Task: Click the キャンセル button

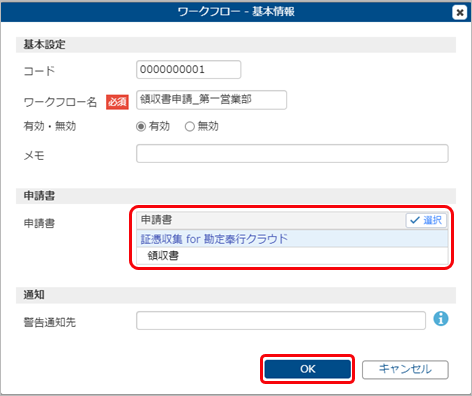Action: 405,369
